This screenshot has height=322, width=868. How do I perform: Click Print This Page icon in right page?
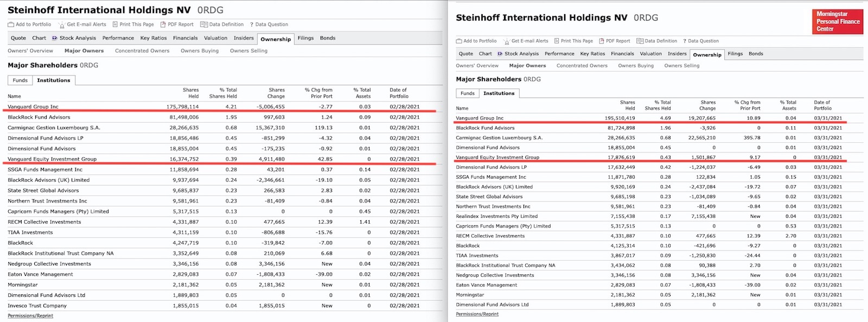click(556, 41)
